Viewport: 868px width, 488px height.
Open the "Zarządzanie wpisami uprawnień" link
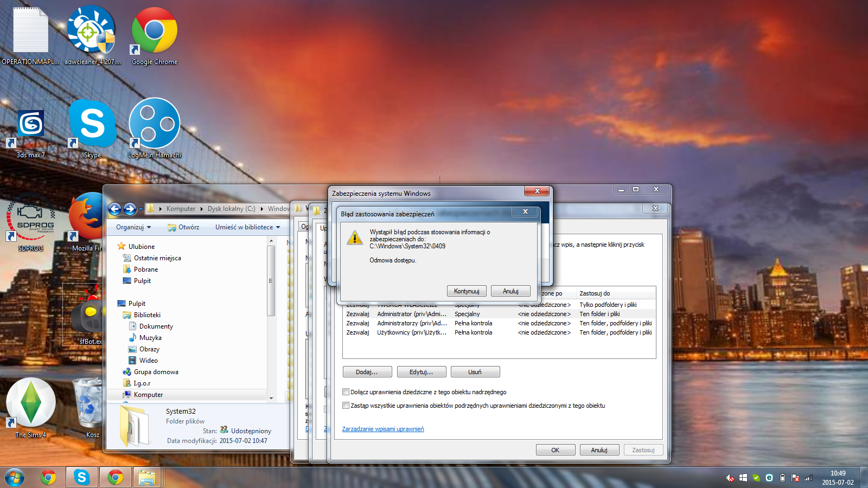pyautogui.click(x=382, y=429)
